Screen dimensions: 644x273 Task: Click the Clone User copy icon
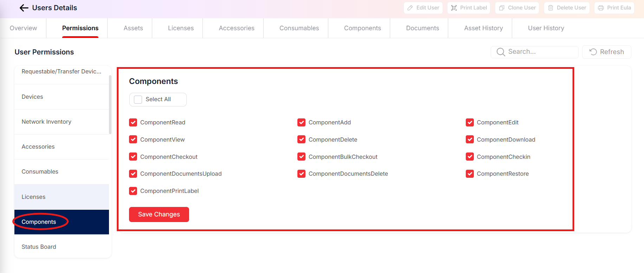(502, 8)
